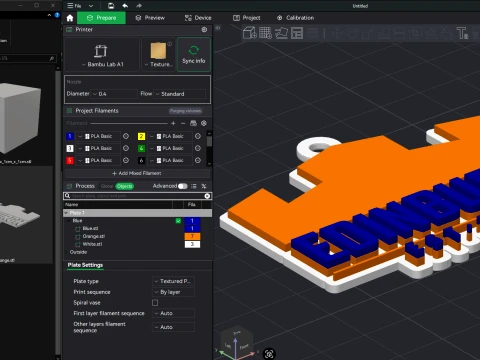Image resolution: width=480 pixels, height=360 pixels.
Task: Clear the object search field
Action: (x=207, y=196)
